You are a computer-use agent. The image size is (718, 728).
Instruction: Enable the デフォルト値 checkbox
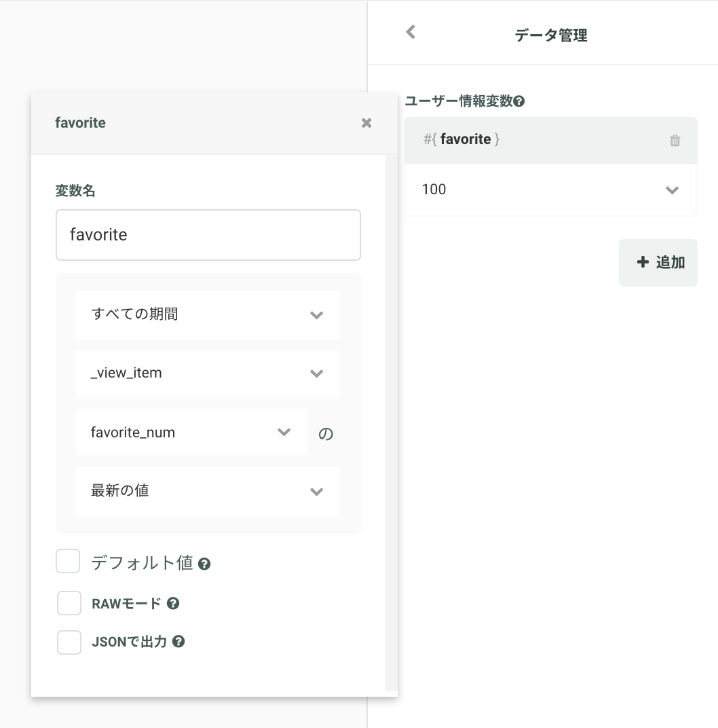click(68, 561)
